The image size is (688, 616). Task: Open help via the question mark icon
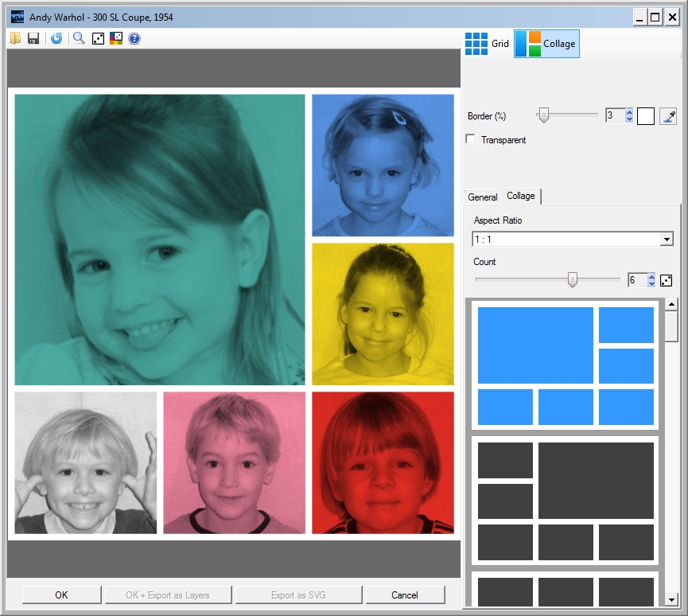[x=134, y=39]
